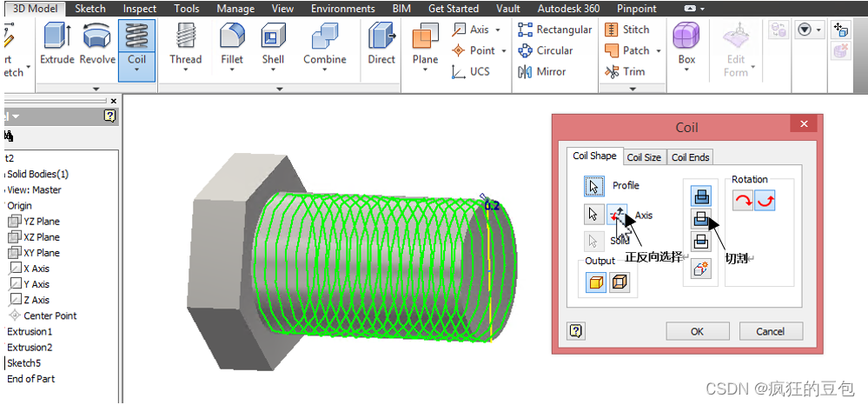Select Extrusion2 in the model browser
The height and width of the screenshot is (405, 868).
tap(30, 347)
